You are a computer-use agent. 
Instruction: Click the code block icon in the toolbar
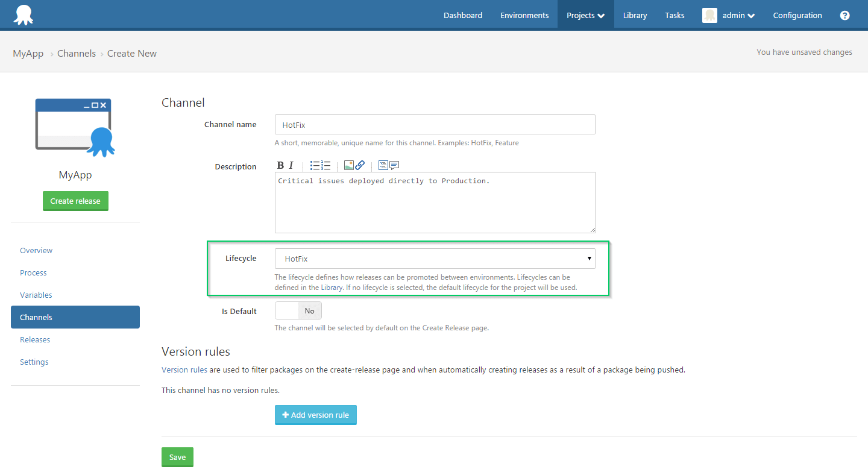[383, 165]
